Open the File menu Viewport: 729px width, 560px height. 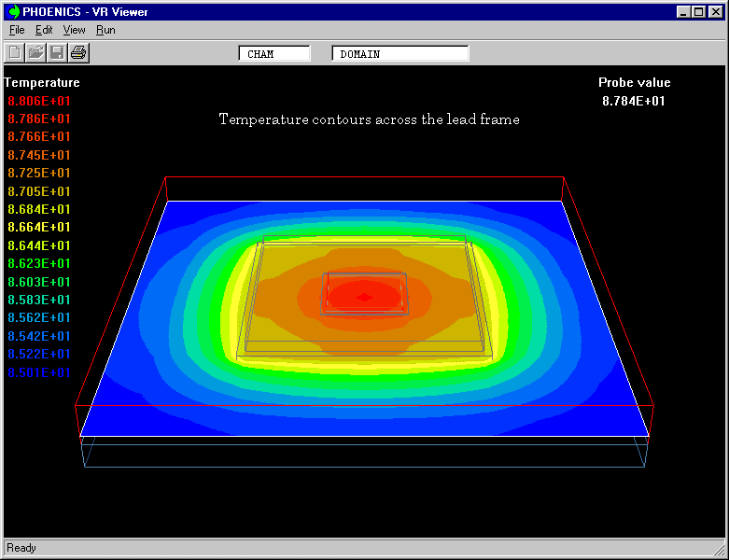pos(17,30)
